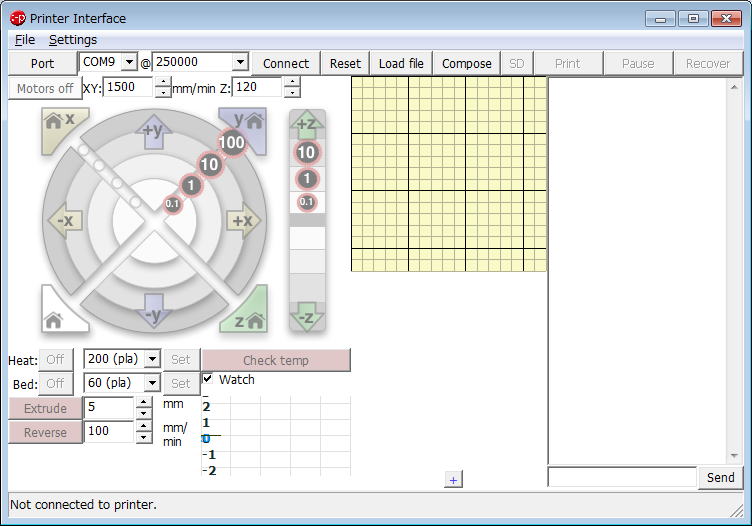This screenshot has width=752, height=526.
Task: Click the Recover button
Action: [708, 63]
